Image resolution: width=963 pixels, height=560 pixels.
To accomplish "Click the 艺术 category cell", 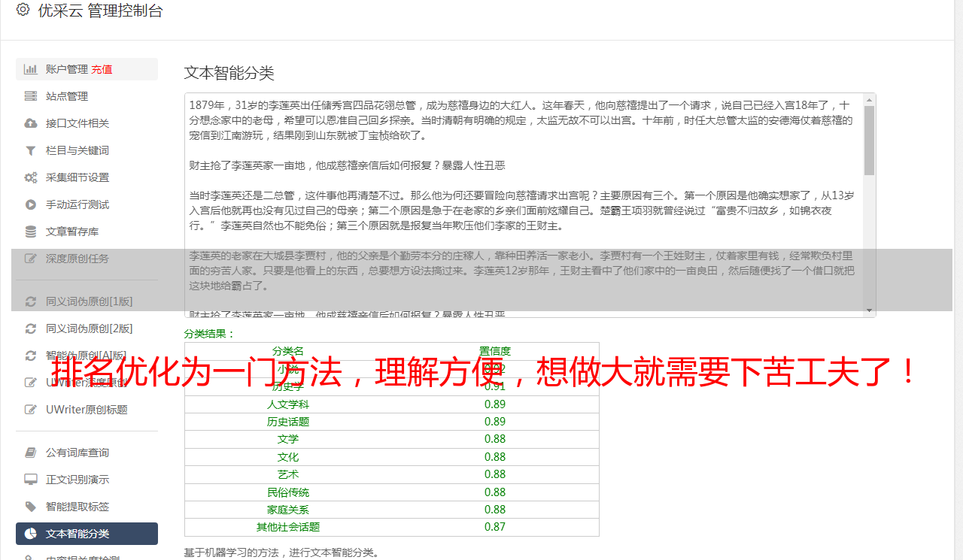I will click(288, 474).
